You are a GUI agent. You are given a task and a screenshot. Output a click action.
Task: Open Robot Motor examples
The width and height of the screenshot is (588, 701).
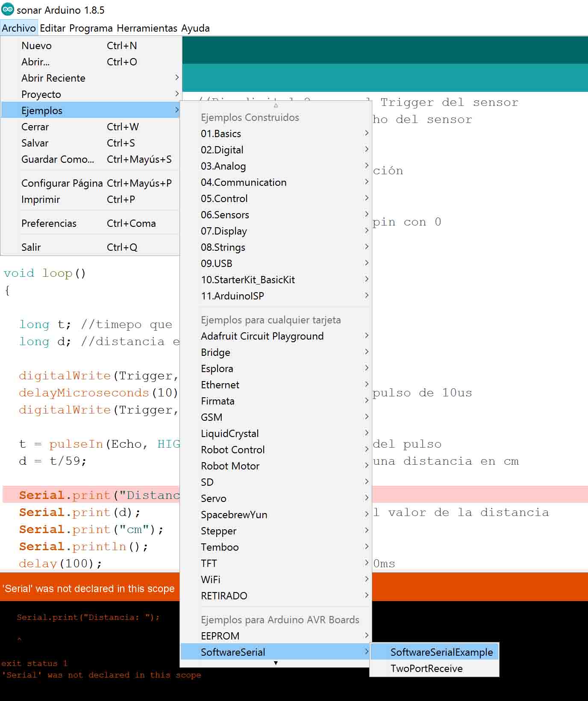tap(276, 466)
